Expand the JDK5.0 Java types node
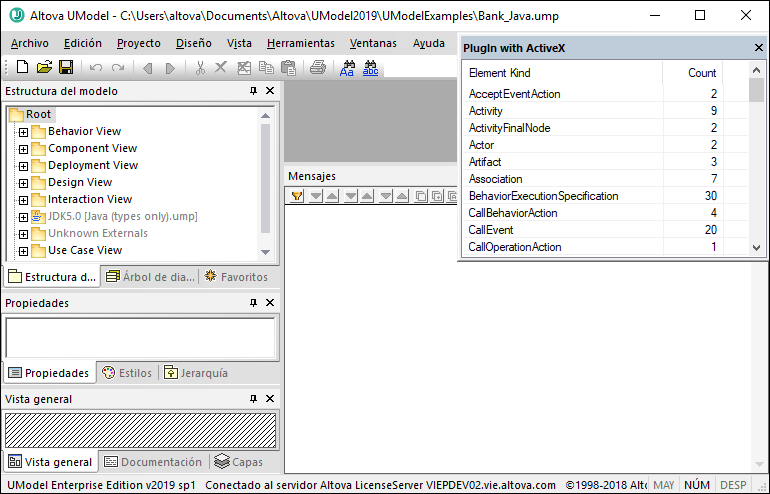Image resolution: width=770 pixels, height=494 pixels. pyautogui.click(x=23, y=217)
